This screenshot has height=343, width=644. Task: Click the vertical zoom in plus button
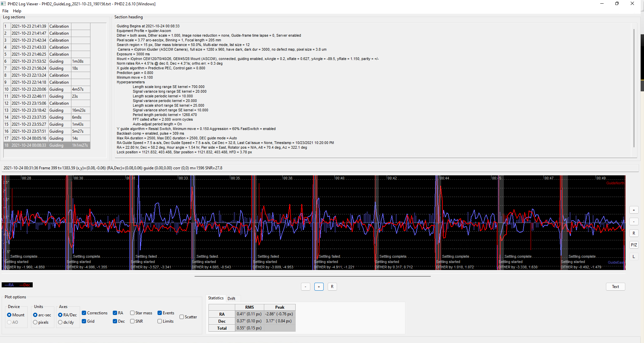tap(634, 210)
